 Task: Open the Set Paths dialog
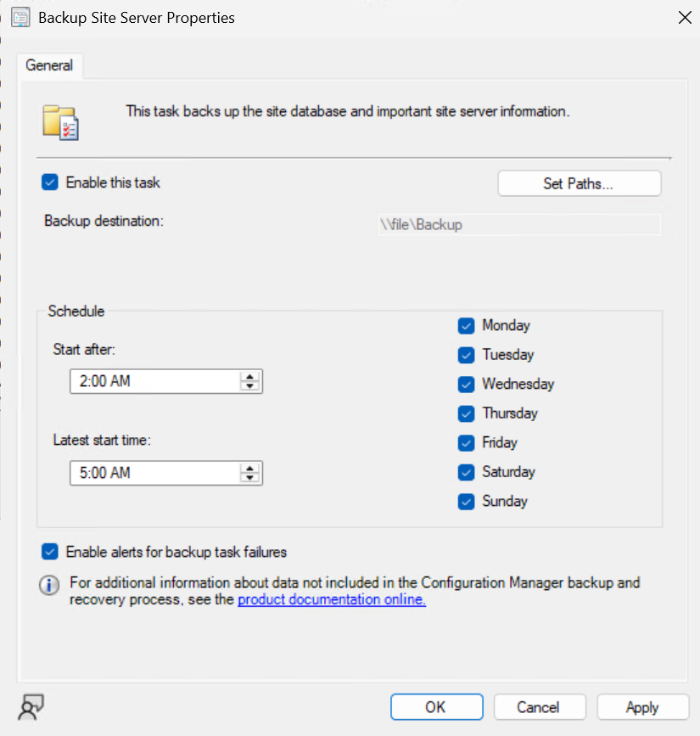tap(579, 183)
